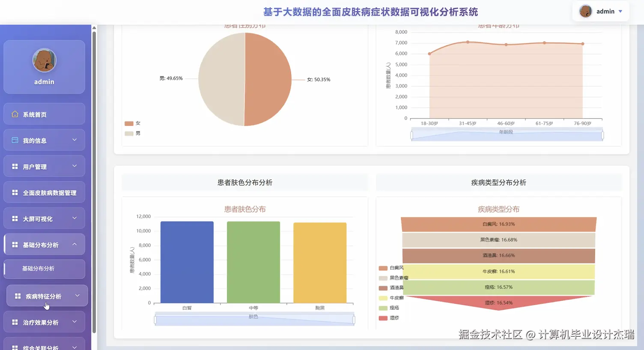
Task: Expand 大屏可视化 menu chevron
Action: 75,218
